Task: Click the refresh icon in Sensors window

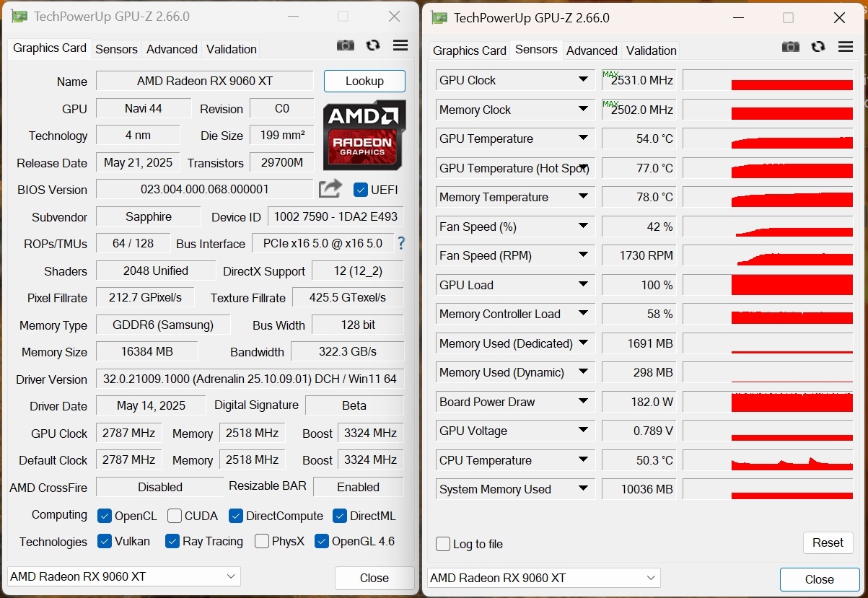Action: pyautogui.click(x=818, y=47)
